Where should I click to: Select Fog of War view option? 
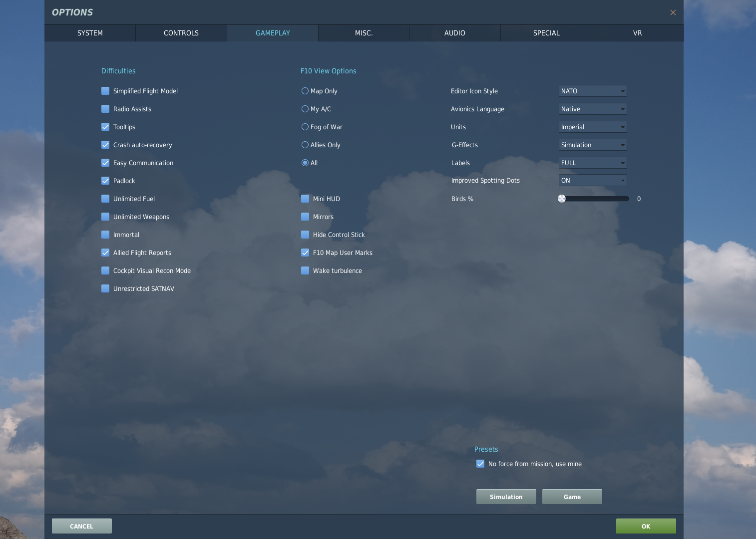(x=305, y=127)
